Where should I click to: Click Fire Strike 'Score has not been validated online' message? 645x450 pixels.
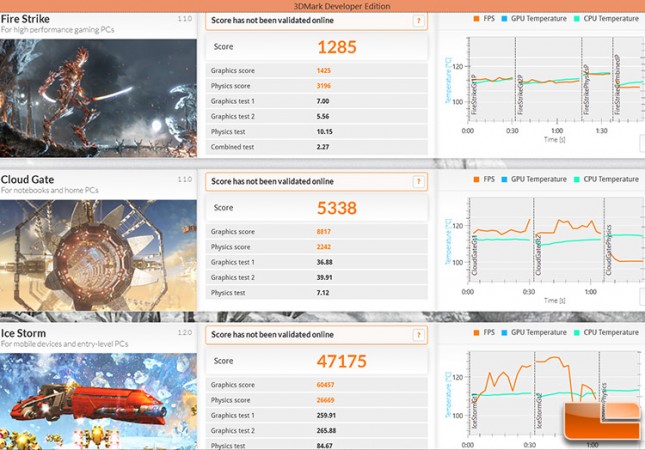coord(272,21)
